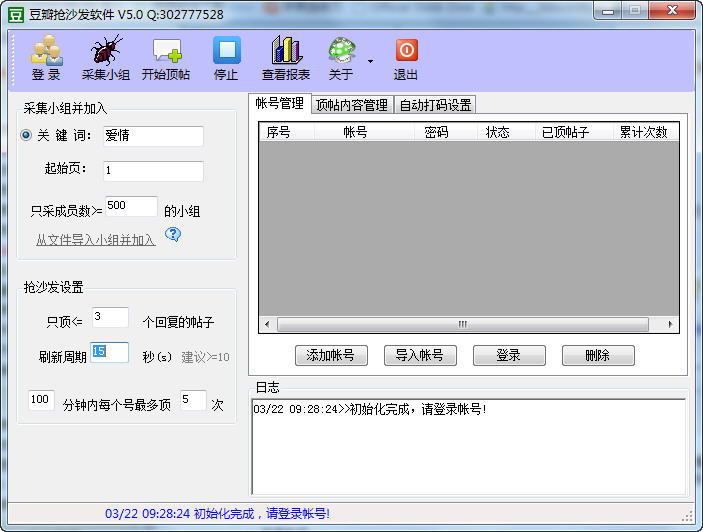
Task: Click the left arrow of table scrollbar
Action: [x=268, y=324]
